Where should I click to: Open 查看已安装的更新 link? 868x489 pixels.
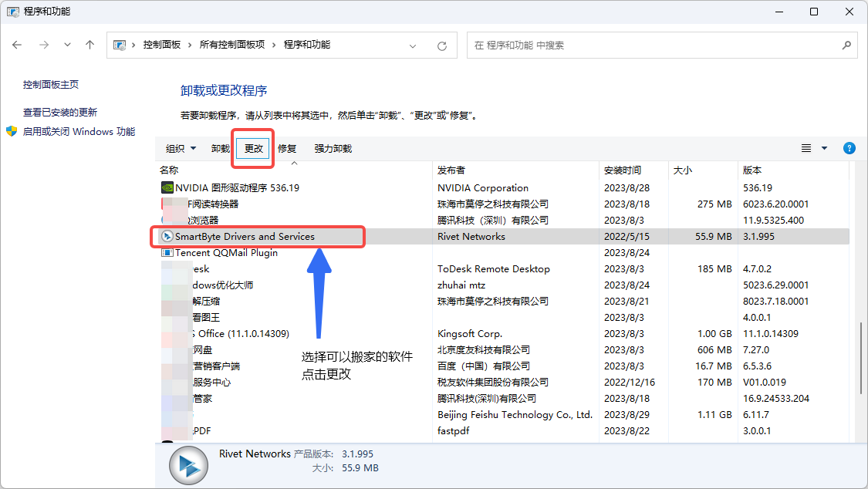(x=59, y=113)
